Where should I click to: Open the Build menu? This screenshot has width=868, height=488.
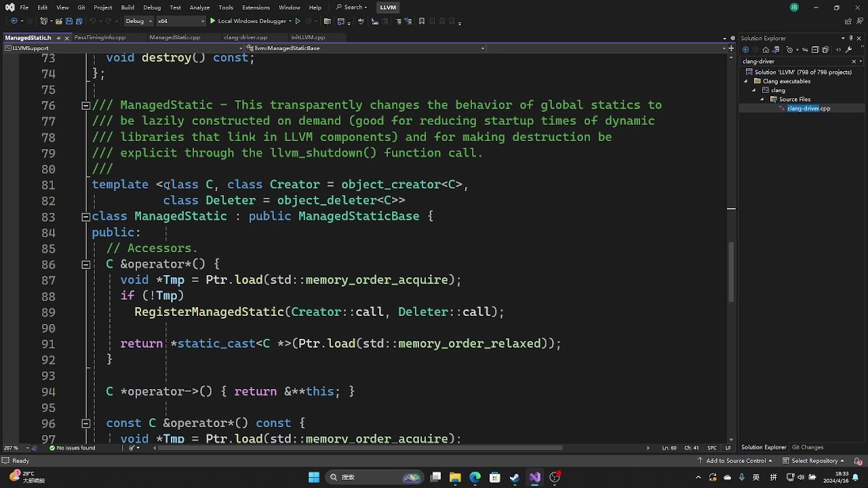tap(127, 7)
